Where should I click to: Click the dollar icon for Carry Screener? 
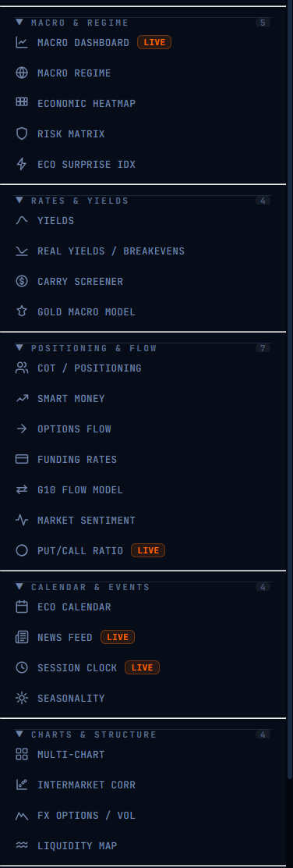point(22,281)
